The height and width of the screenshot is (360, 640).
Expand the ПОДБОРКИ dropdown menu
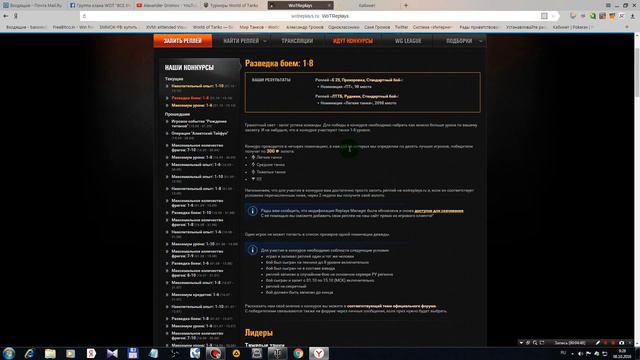(463, 41)
